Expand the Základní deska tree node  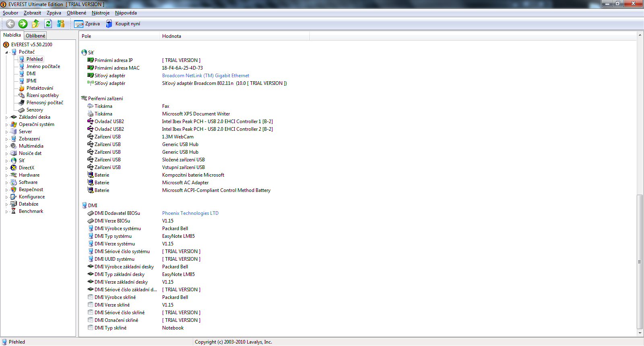tap(7, 117)
